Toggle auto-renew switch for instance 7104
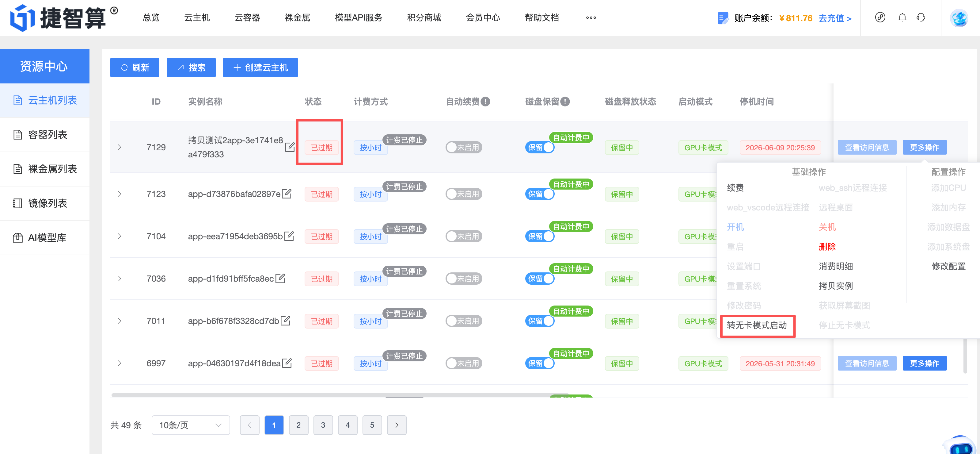Image resolution: width=980 pixels, height=454 pixels. [x=464, y=236]
